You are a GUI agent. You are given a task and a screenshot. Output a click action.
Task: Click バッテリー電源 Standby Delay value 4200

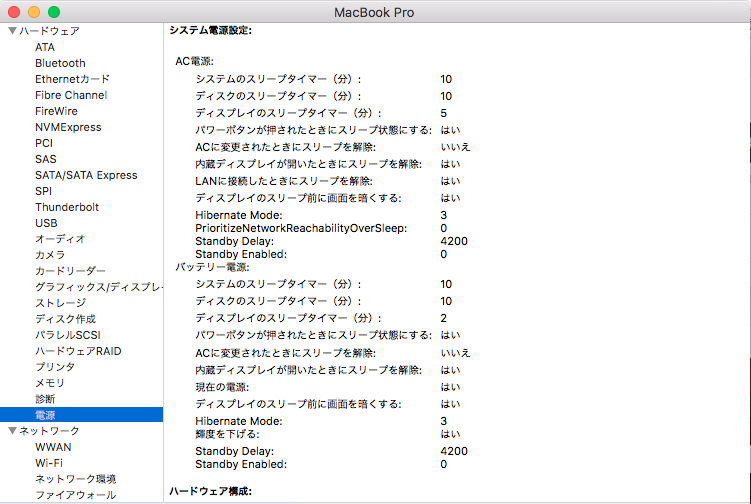[454, 451]
